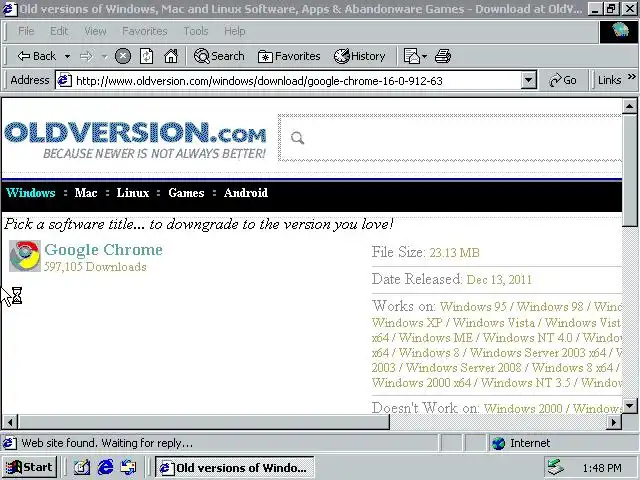Click the Forward arrow button
The height and width of the screenshot is (480, 640).
point(86,56)
